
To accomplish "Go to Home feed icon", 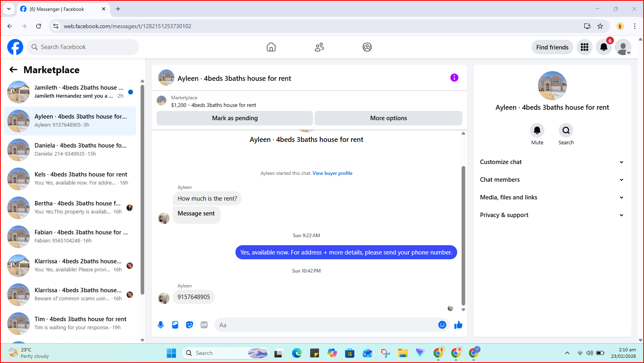I will click(271, 47).
